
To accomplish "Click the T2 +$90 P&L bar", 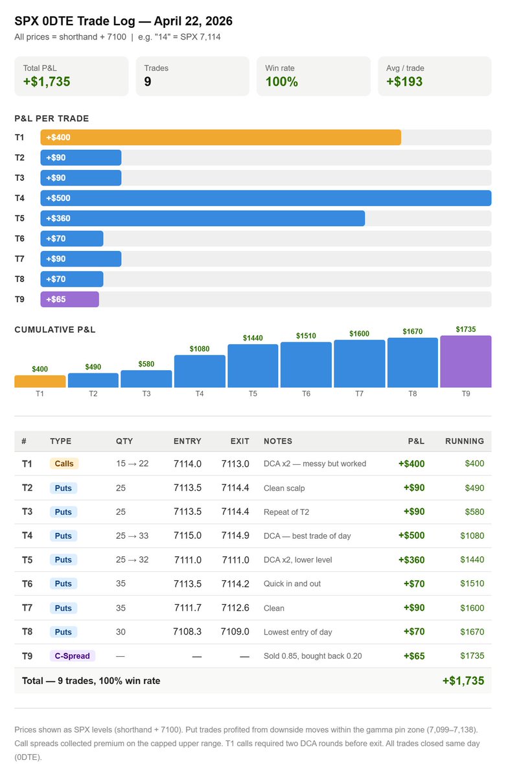I will pyautogui.click(x=80, y=158).
